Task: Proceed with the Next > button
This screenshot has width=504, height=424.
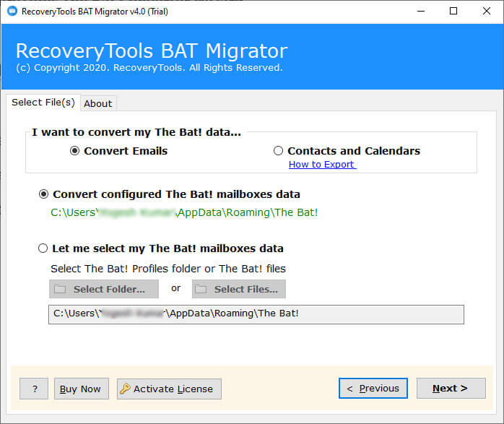Action: [x=451, y=389]
